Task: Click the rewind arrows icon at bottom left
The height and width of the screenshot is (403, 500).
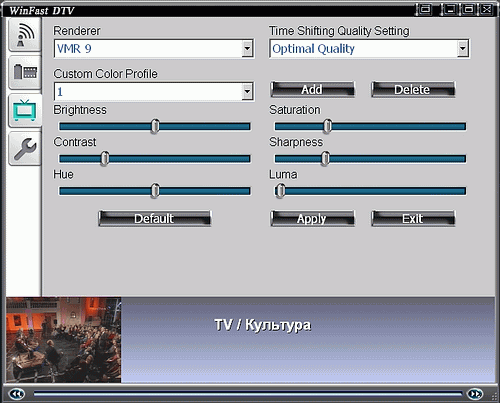Action: (x=16, y=394)
